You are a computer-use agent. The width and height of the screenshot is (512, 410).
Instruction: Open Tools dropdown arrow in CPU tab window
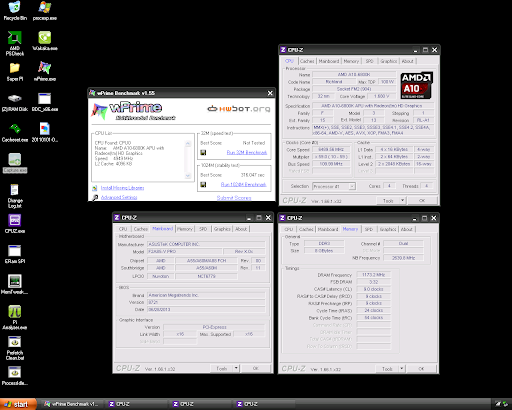[x=403, y=201]
